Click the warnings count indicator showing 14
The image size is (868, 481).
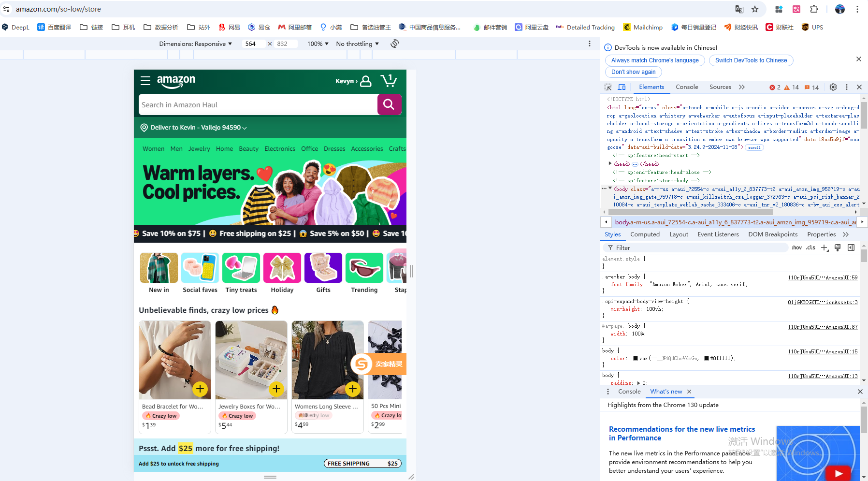tap(791, 87)
